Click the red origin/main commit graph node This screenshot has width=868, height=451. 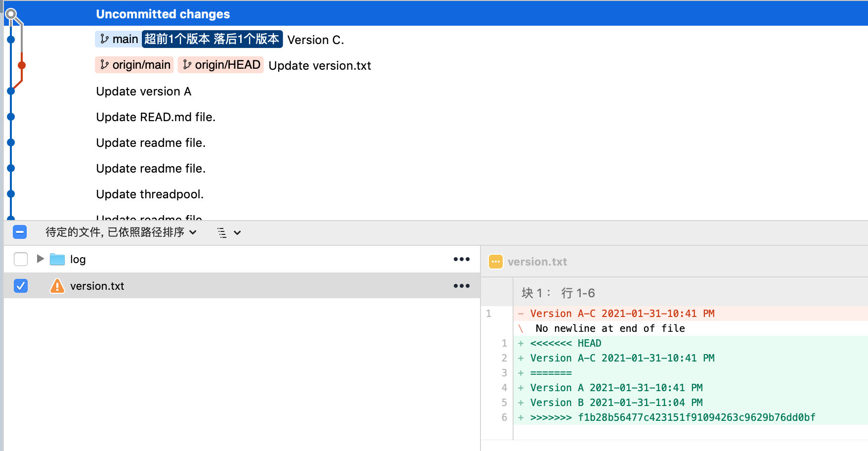(22, 65)
